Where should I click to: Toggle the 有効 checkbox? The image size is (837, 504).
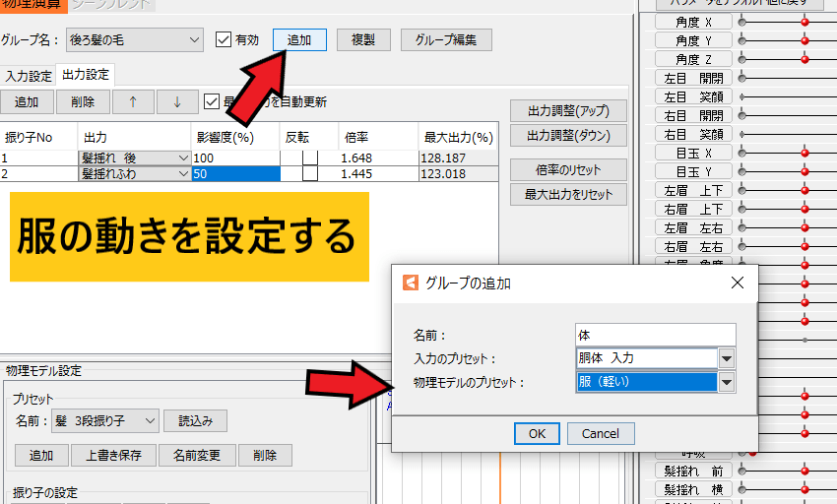(224, 40)
